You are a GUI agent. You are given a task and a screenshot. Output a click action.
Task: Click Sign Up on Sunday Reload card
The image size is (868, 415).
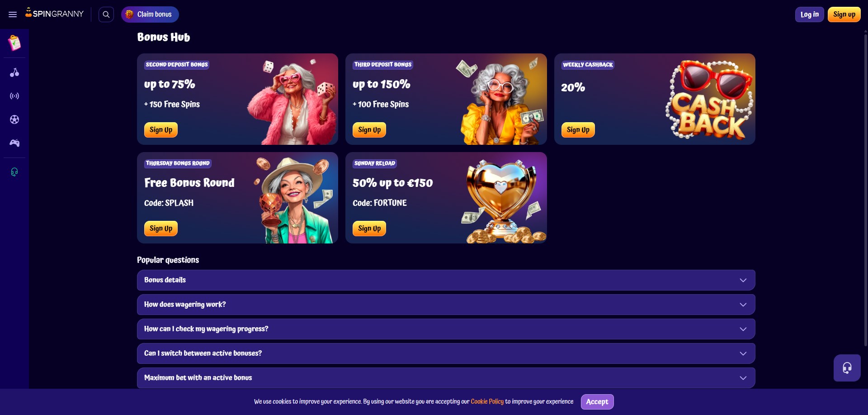pos(369,229)
